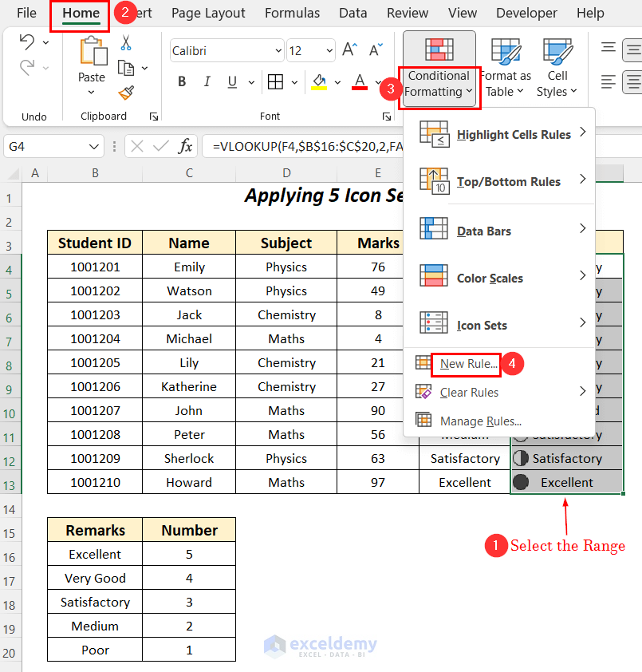This screenshot has height=672, width=642.
Task: Open the font size 12 dropdown
Action: [329, 50]
